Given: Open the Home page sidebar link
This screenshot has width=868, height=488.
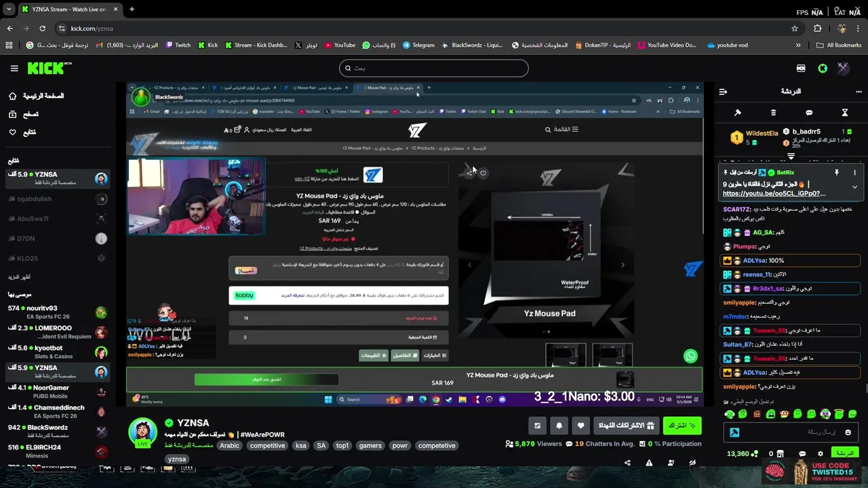Looking at the screenshot, I should pos(37,96).
